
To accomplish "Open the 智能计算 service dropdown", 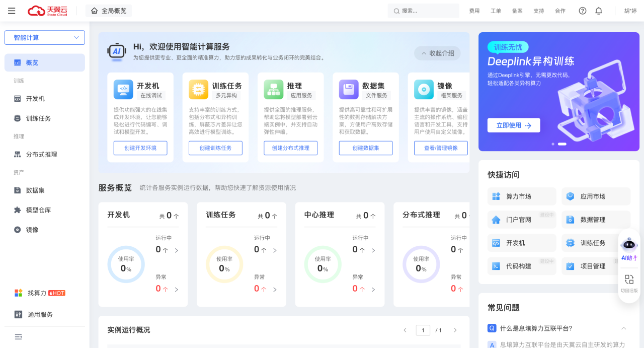I will click(x=45, y=38).
